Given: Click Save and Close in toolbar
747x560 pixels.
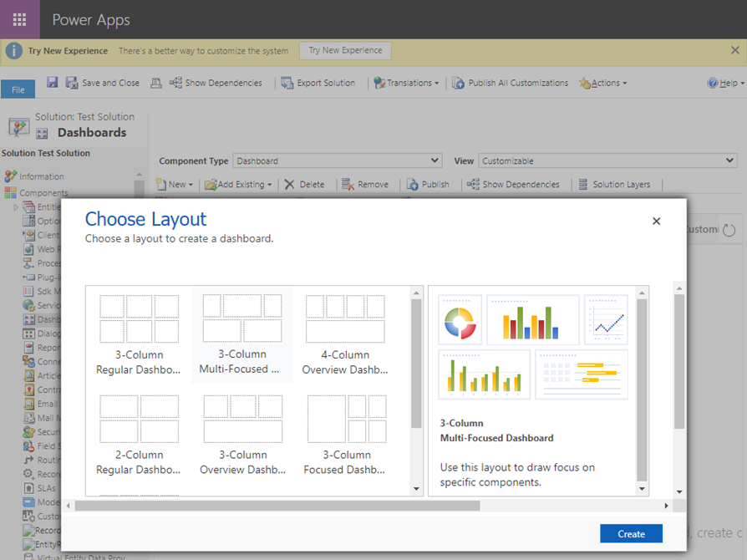Looking at the screenshot, I should (x=103, y=83).
